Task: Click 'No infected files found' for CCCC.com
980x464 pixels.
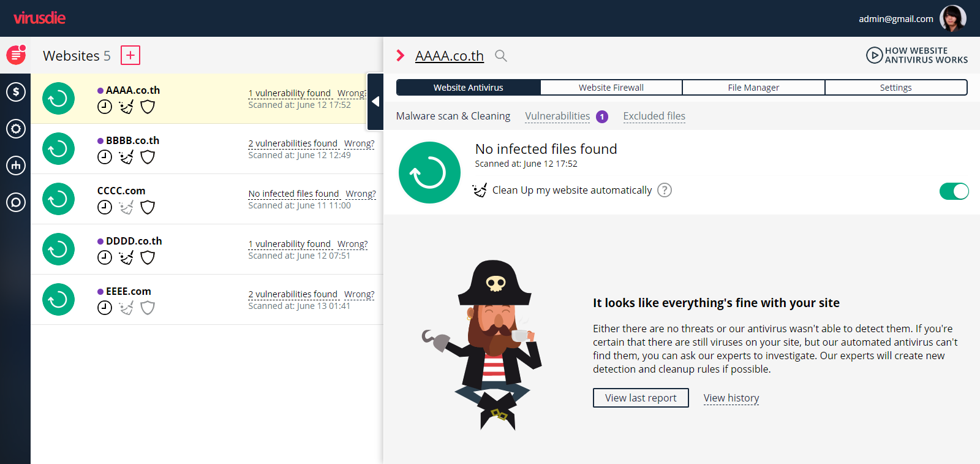Action: point(293,194)
